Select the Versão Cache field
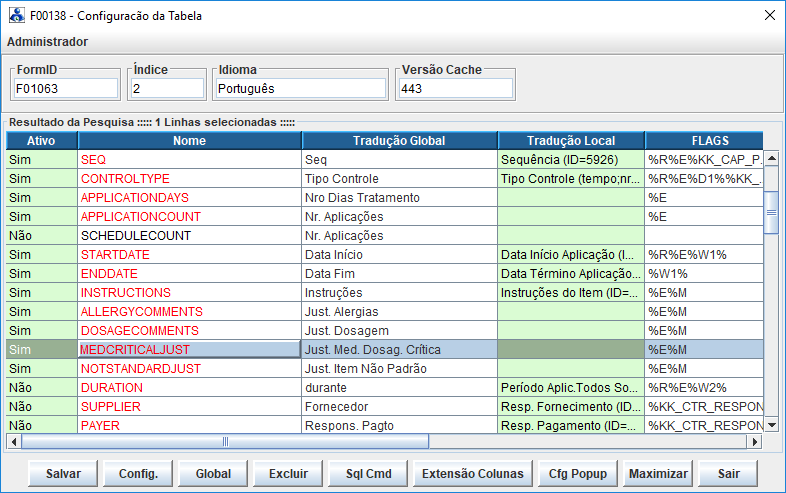Screen dimensions: 786x493 pyautogui.click(x=455, y=89)
